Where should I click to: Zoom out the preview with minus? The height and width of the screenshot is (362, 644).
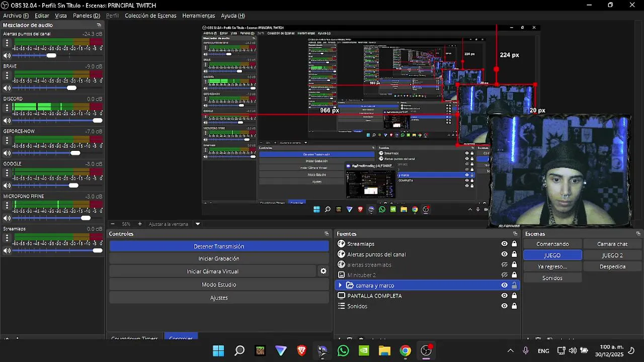[113, 224]
